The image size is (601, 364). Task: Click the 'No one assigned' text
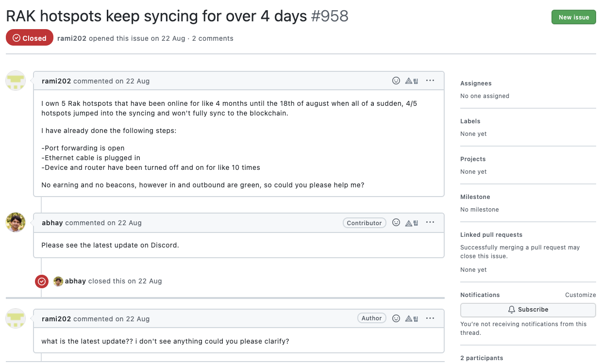[x=485, y=96]
